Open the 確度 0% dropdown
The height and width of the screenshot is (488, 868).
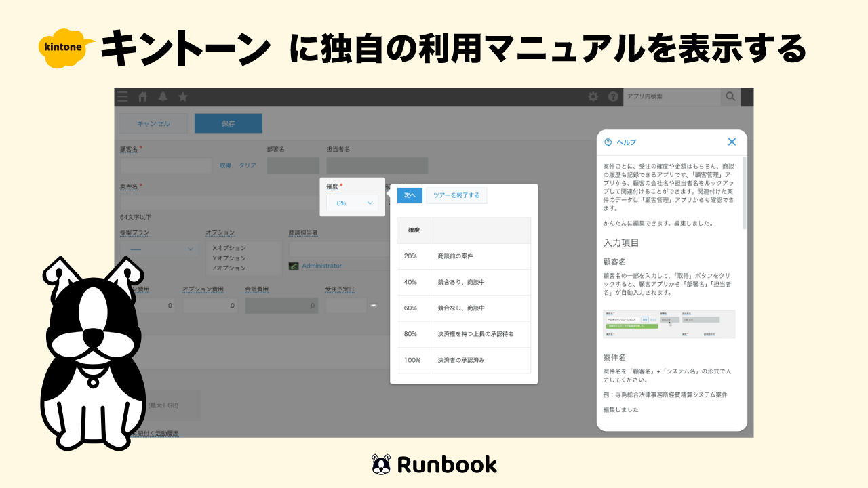(351, 202)
